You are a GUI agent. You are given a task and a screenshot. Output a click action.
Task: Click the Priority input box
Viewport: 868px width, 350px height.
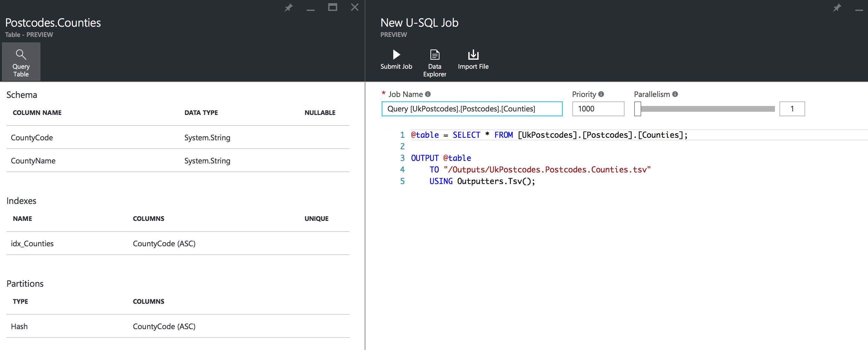point(598,109)
